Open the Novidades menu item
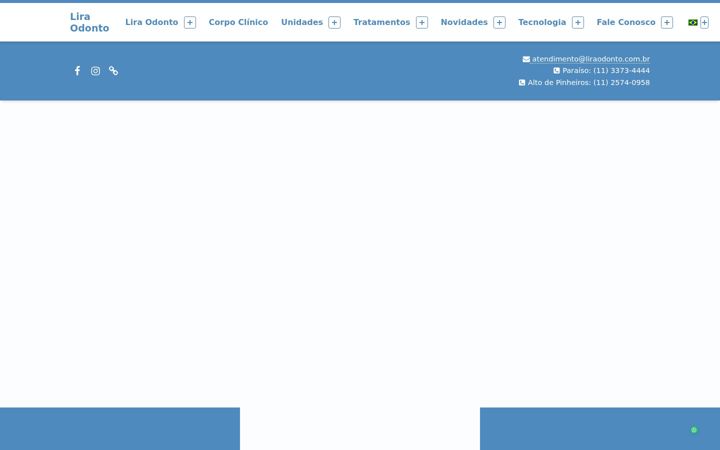 pos(464,22)
